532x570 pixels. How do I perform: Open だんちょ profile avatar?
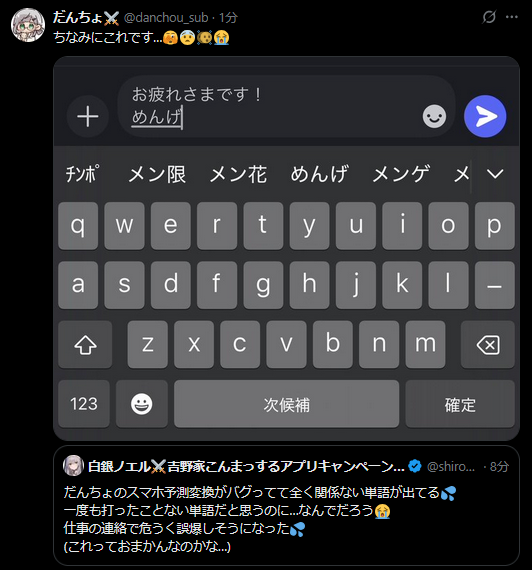(x=28, y=25)
